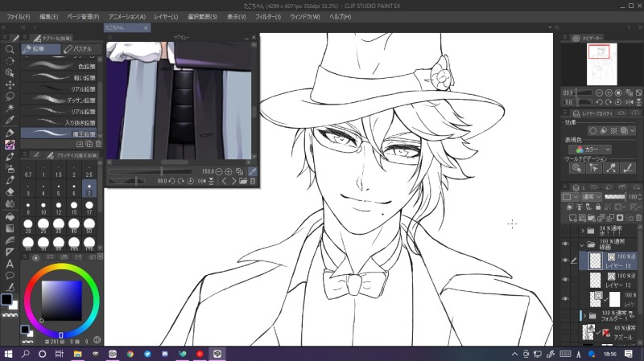Image resolution: width=644 pixels, height=361 pixels.
Task: Select デッサン鉛筆 brush
Action: [x=58, y=100]
